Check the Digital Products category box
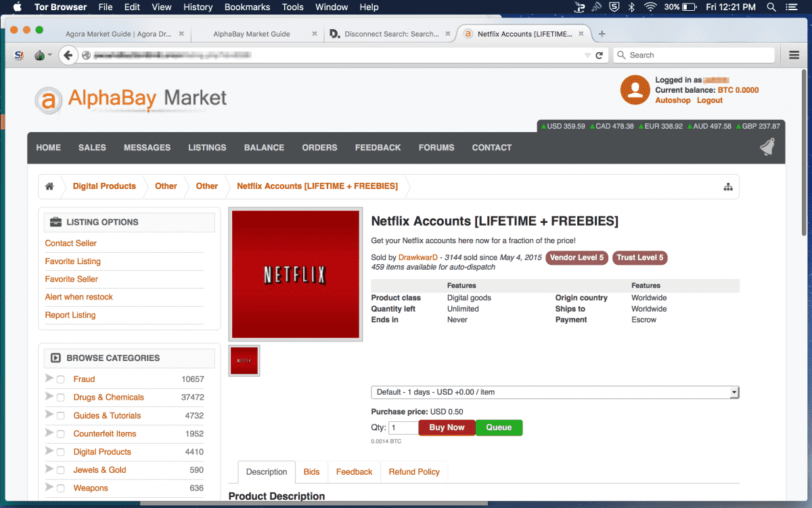 (x=61, y=452)
